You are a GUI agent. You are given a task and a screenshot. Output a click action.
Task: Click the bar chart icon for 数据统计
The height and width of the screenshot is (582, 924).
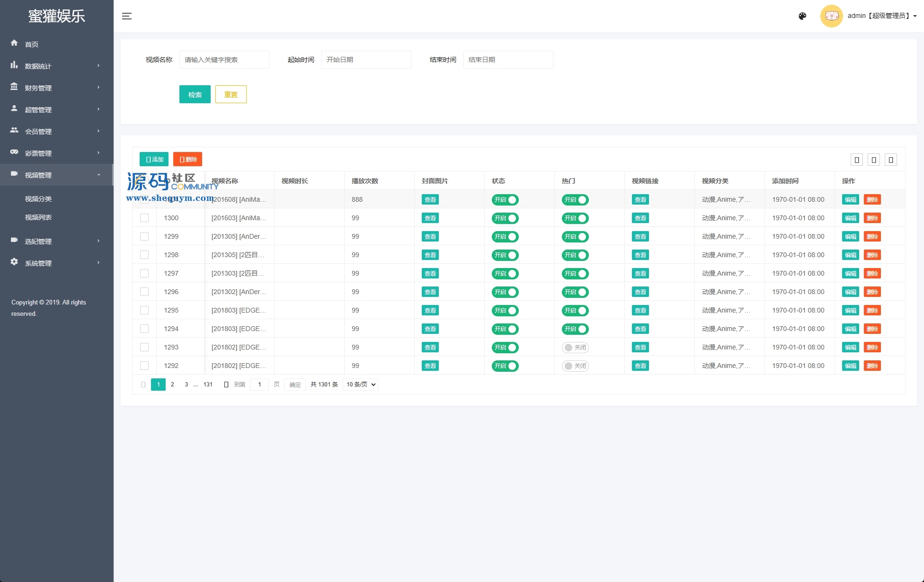click(14, 65)
